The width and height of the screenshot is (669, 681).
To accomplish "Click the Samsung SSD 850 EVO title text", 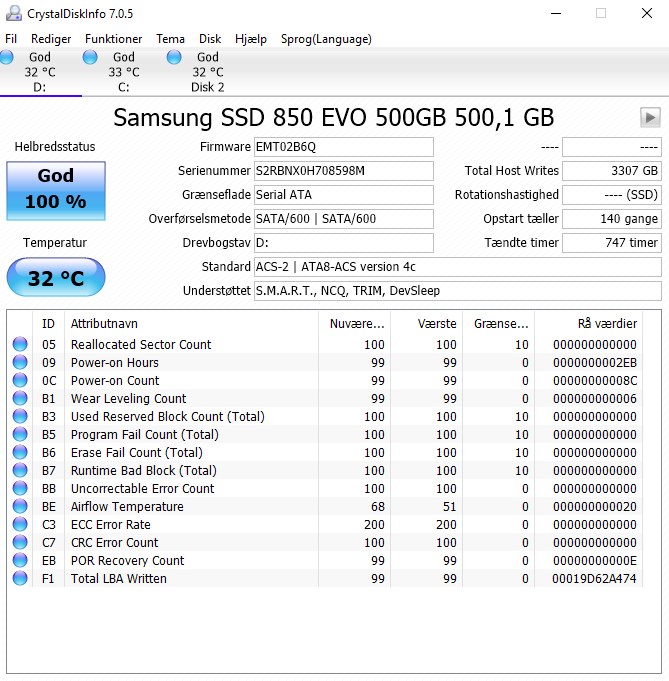I will (x=333, y=118).
